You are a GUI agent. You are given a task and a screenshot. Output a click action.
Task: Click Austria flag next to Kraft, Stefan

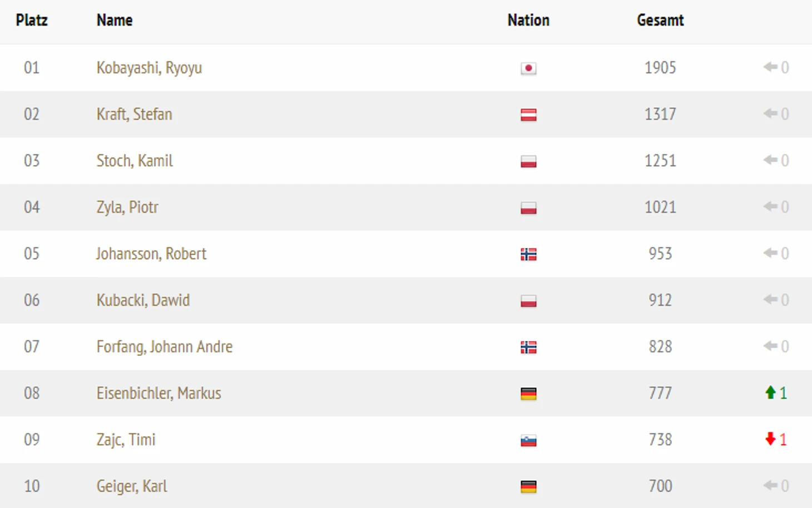pyautogui.click(x=528, y=115)
